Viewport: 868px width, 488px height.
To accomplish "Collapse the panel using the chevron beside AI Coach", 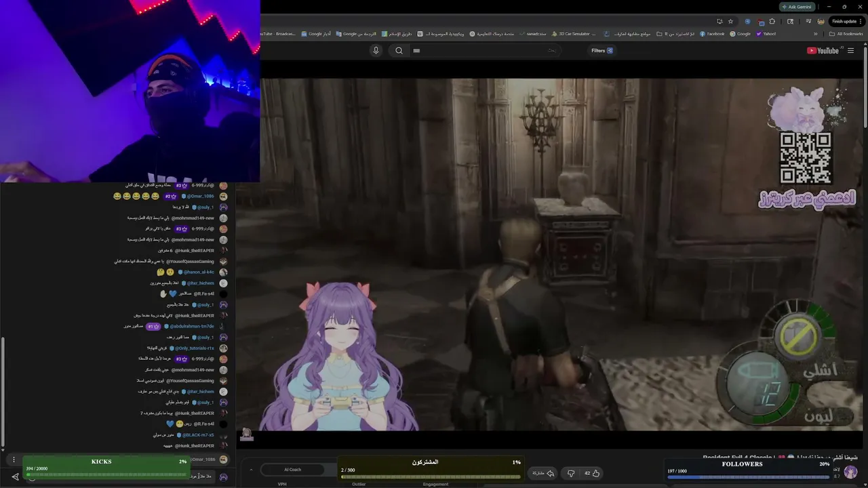I will (x=251, y=470).
